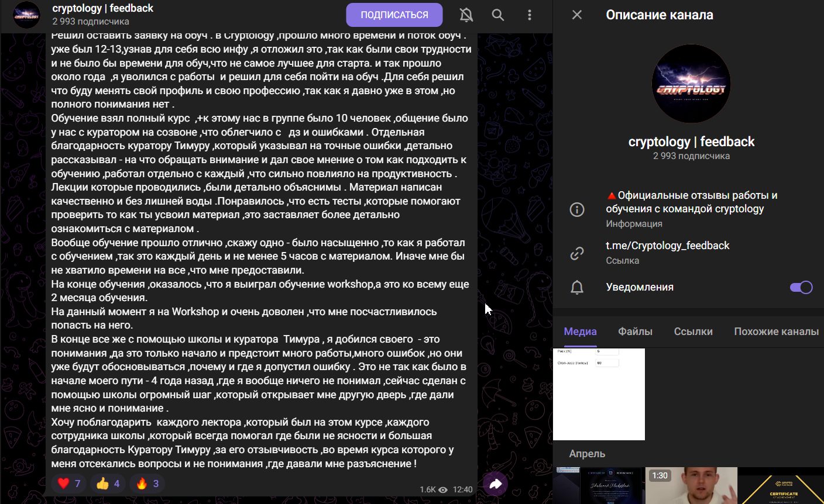Subscribe with the ПОДПИСАТЬСЯ button
Viewport: 824px width, 504px height.
pyautogui.click(x=394, y=15)
